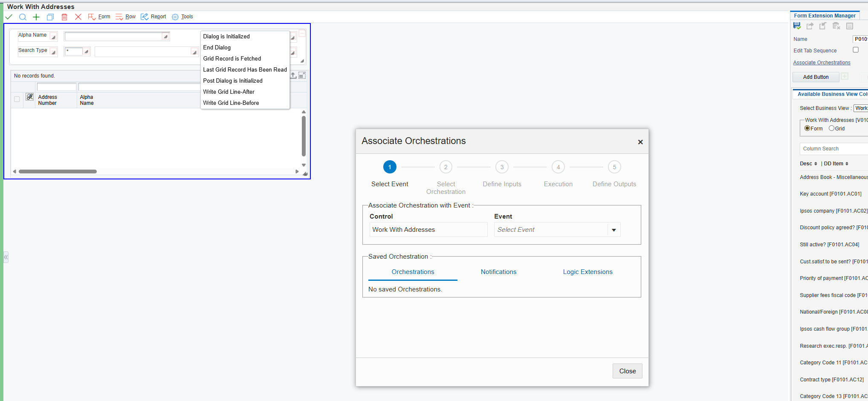Click step 3 Define Inputs circle

(x=502, y=167)
